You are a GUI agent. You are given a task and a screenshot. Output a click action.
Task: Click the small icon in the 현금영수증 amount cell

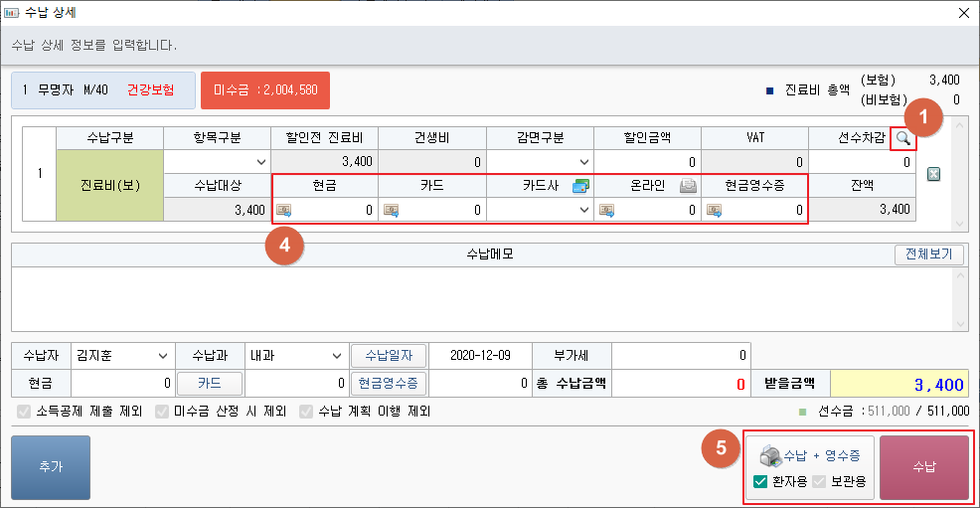[716, 210]
